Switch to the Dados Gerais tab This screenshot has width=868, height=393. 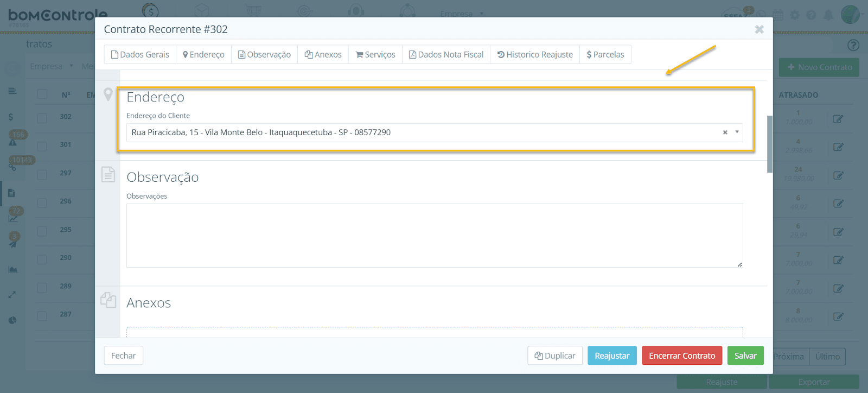(x=140, y=54)
